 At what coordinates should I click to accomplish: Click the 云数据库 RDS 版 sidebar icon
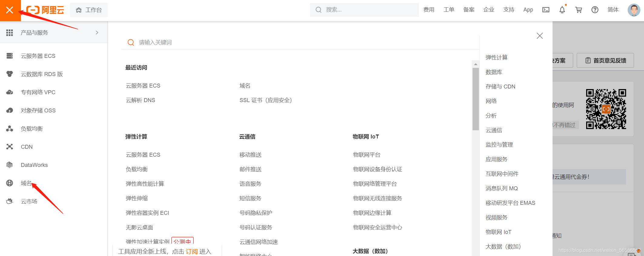pyautogui.click(x=10, y=74)
